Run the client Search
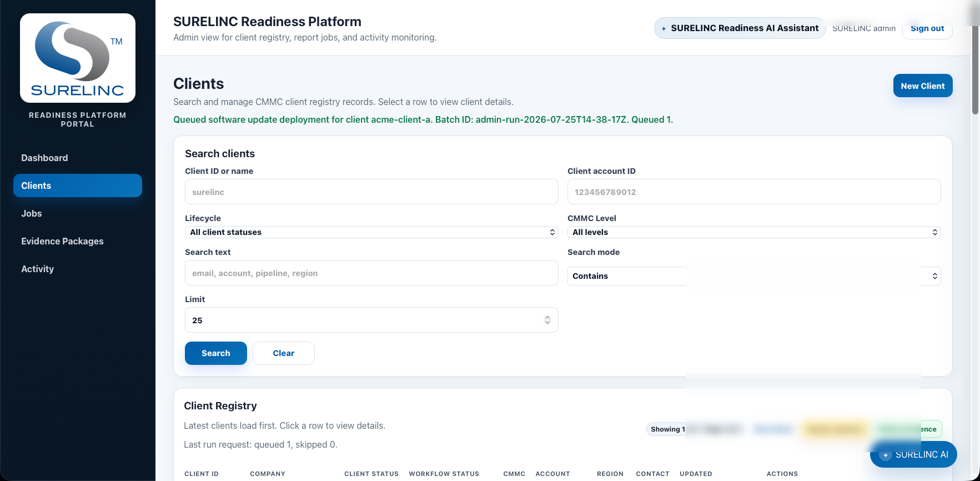 tap(216, 353)
